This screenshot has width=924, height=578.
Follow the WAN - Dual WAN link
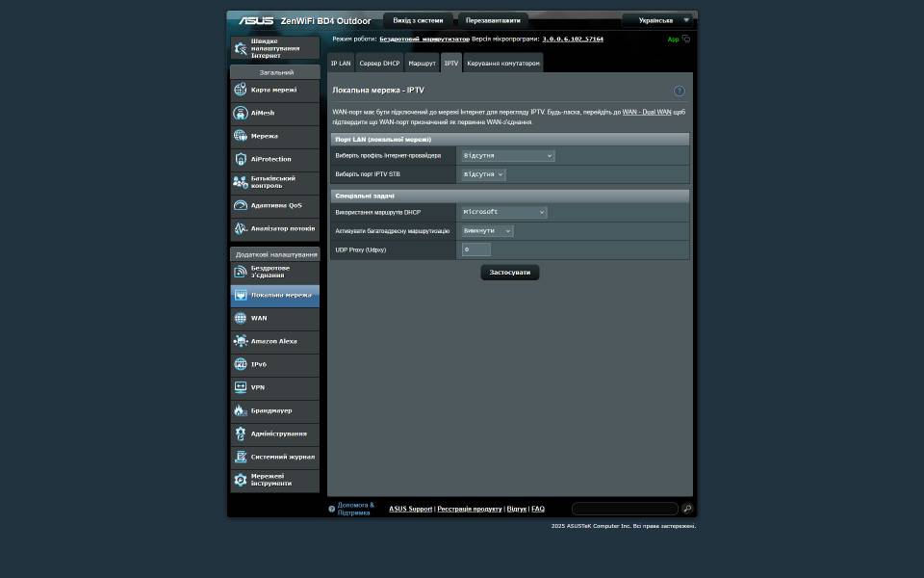(x=647, y=112)
